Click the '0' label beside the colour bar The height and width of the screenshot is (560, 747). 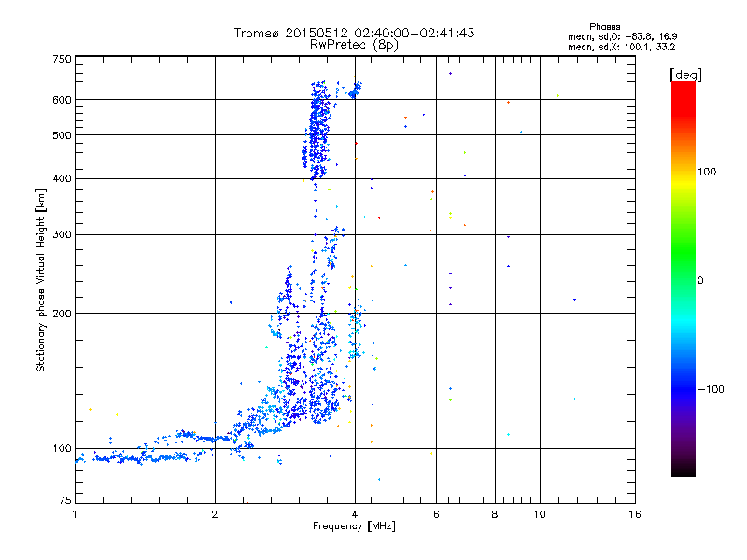pos(700,281)
